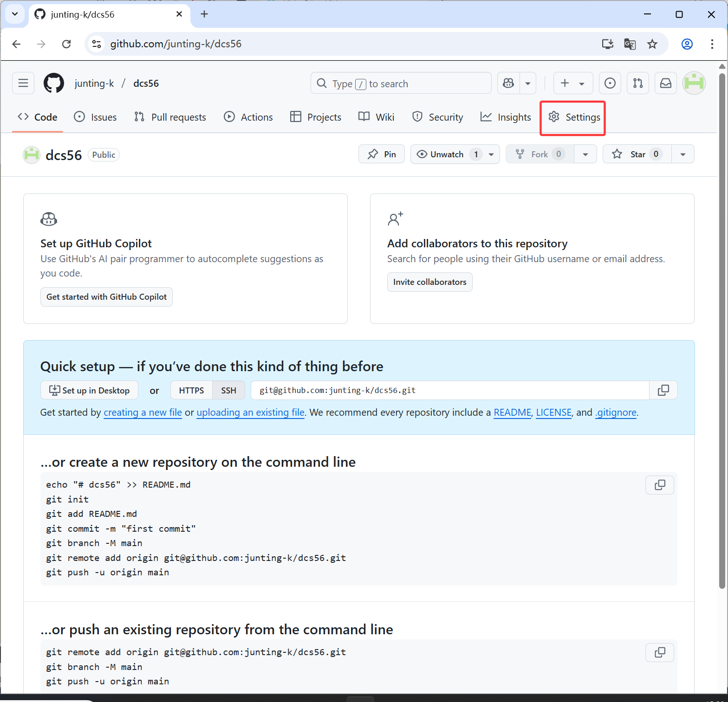Expand the Fork options dropdown arrow
The width and height of the screenshot is (728, 702).
[x=585, y=155]
